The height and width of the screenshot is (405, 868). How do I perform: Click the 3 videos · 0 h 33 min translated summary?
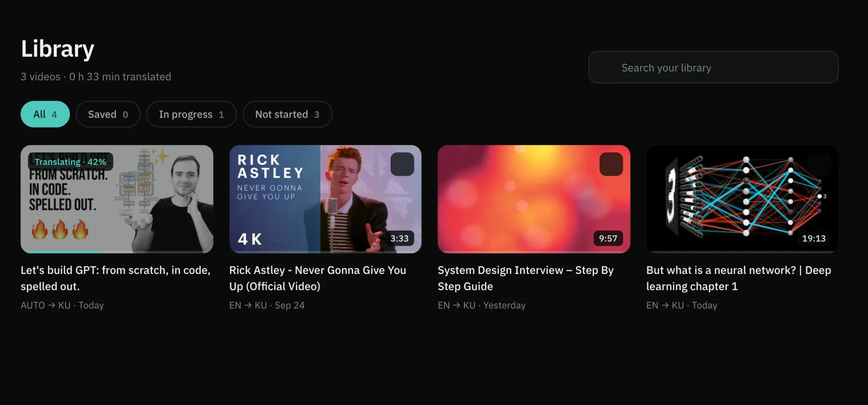[x=96, y=76]
